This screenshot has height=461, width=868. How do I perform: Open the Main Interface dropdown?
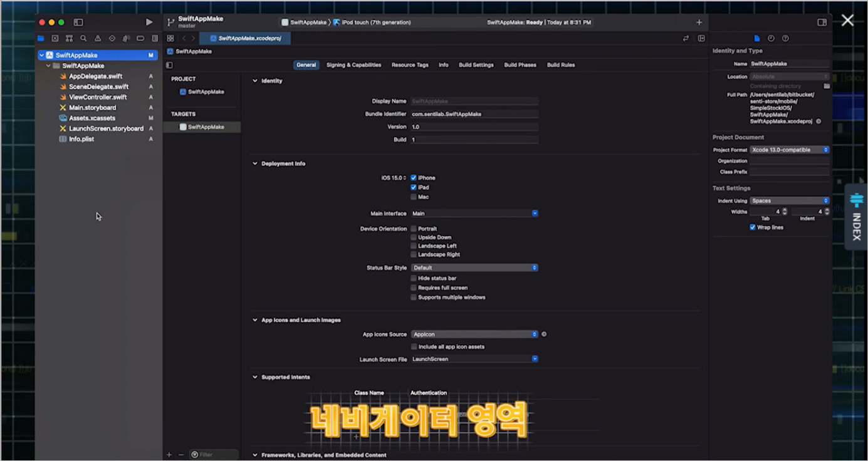[x=474, y=214]
